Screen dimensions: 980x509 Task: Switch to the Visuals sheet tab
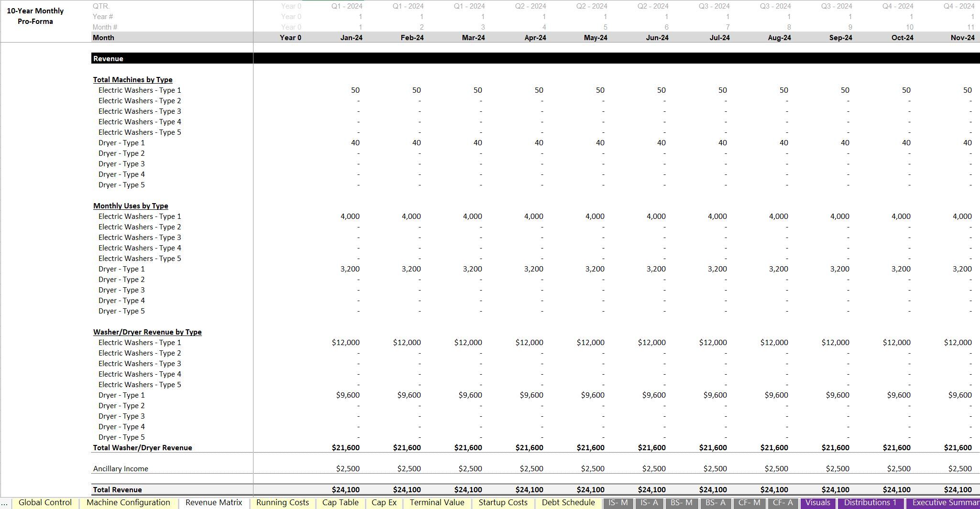point(818,502)
